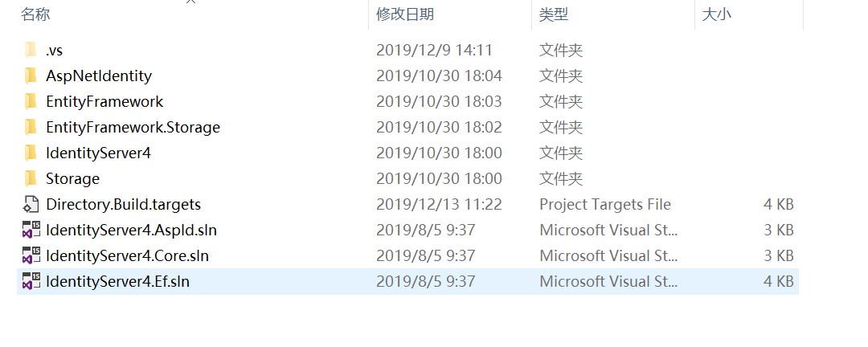The image size is (868, 347).
Task: Click the .vs folder icon
Action: click(31, 51)
